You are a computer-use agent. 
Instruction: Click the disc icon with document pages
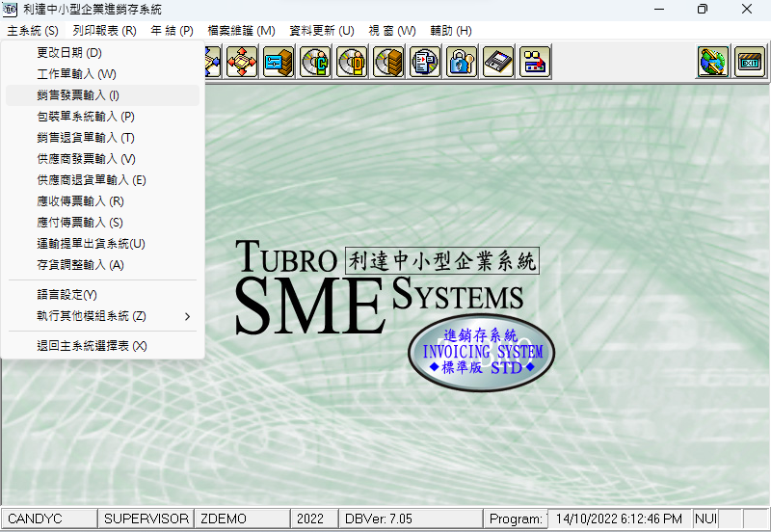(425, 62)
